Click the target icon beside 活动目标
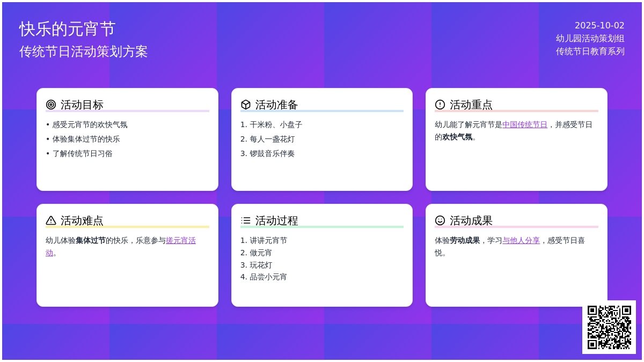644x362 pixels. pos(51,105)
